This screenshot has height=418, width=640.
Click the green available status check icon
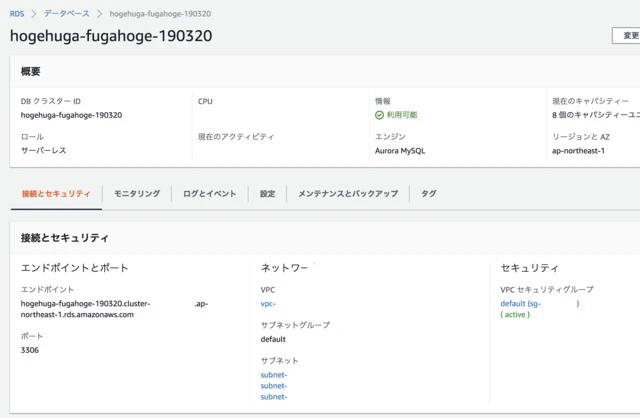pos(379,115)
